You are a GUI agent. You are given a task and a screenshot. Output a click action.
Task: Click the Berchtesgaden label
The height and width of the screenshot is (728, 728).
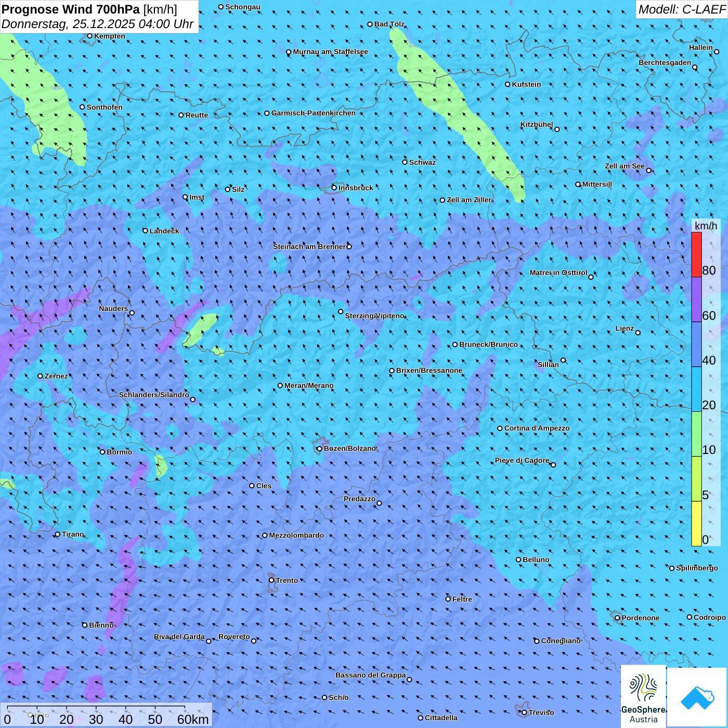665,62
